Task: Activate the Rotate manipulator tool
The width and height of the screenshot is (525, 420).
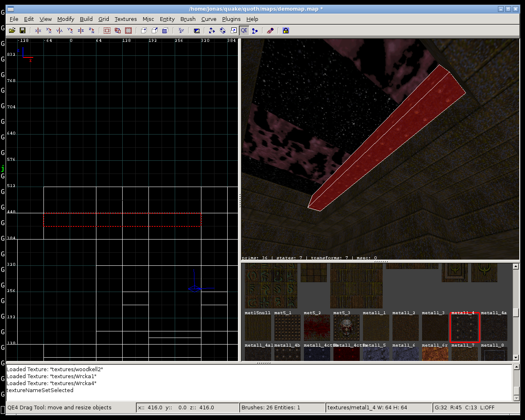Action: coord(223,30)
